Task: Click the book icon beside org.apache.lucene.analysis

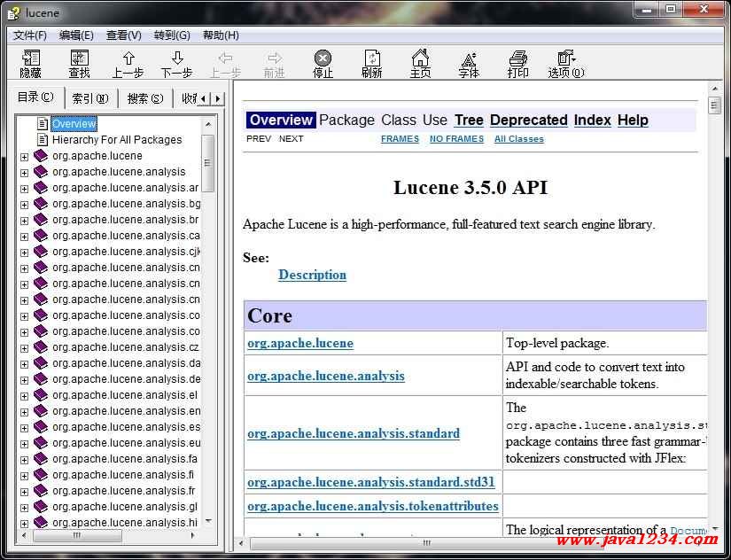Action: click(x=41, y=172)
